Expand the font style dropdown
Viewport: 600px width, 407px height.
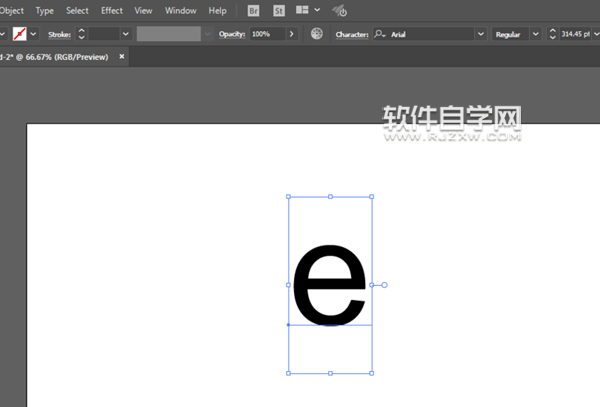click(536, 34)
